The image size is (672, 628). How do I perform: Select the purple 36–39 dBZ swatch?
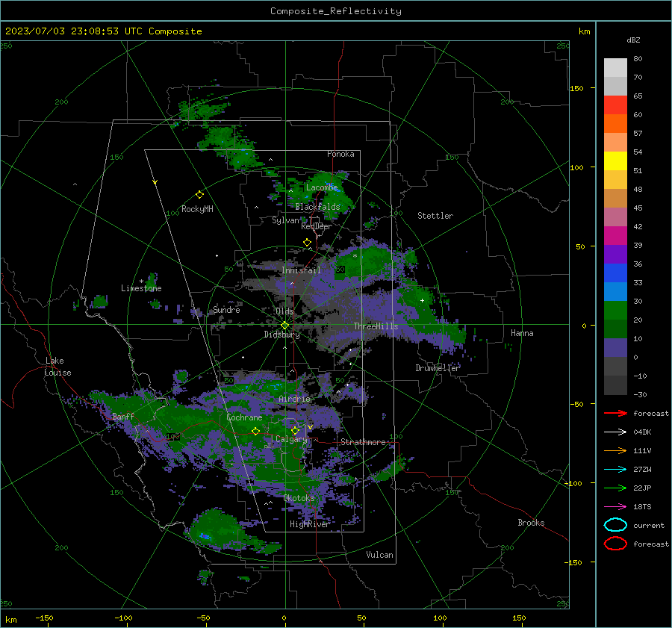coord(615,255)
